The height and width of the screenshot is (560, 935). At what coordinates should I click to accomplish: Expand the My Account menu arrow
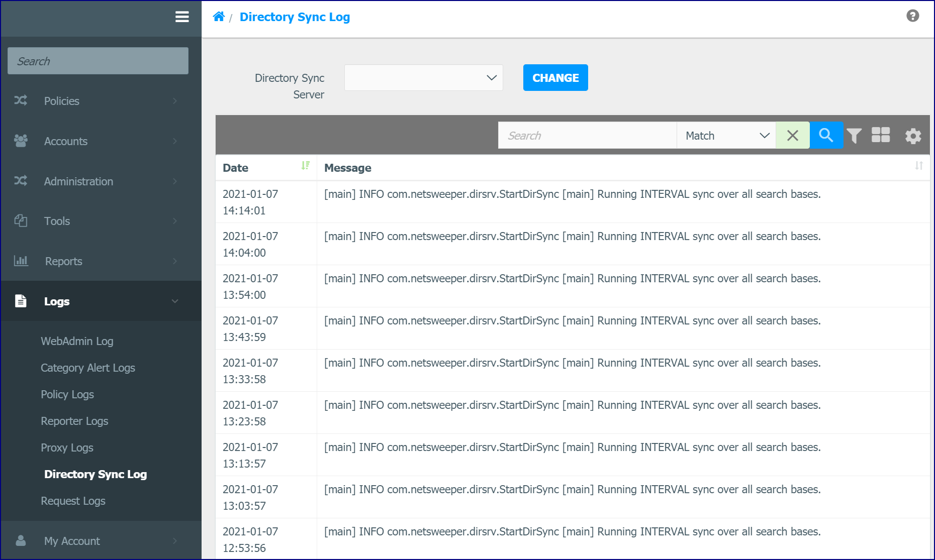coord(175,541)
